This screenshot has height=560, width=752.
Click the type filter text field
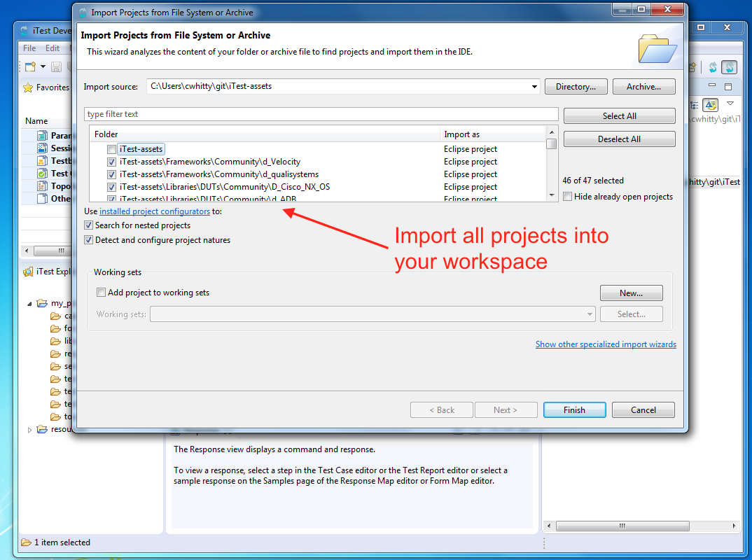(321, 114)
